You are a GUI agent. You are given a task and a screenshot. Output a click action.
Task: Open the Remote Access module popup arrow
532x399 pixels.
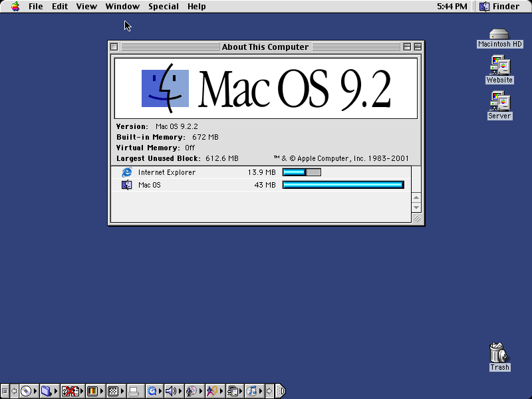(x=80, y=391)
